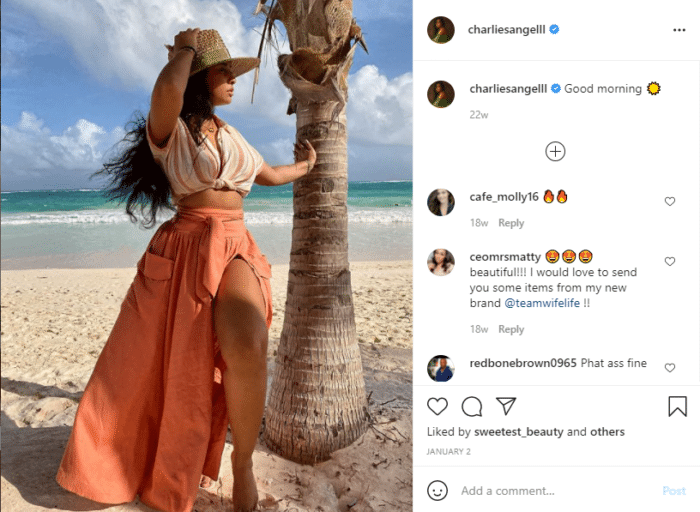The height and width of the screenshot is (512, 700).
Task: Share the post with the paper plane icon
Action: point(506,406)
